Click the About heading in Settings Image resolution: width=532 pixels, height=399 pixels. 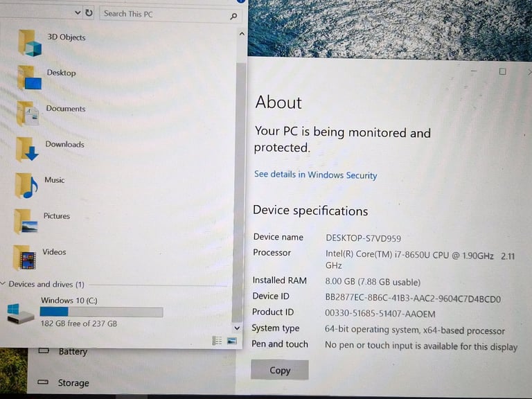point(278,102)
